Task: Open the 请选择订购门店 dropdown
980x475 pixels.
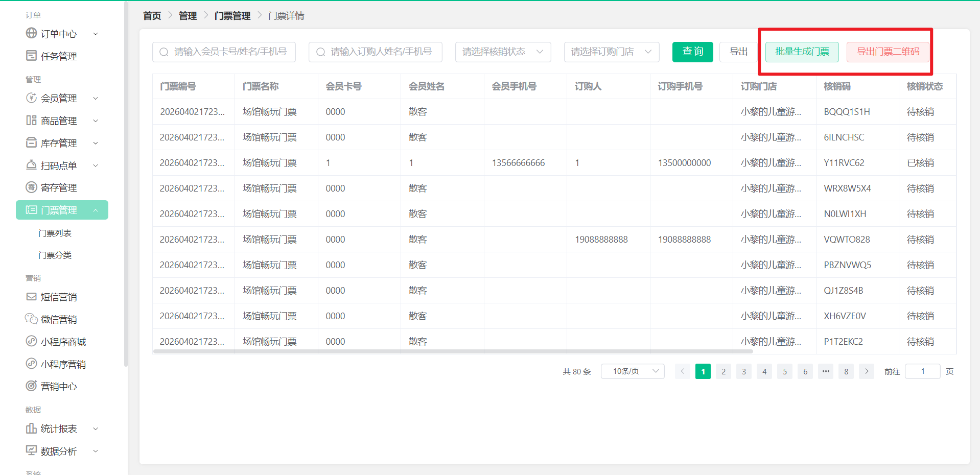Action: [x=612, y=52]
